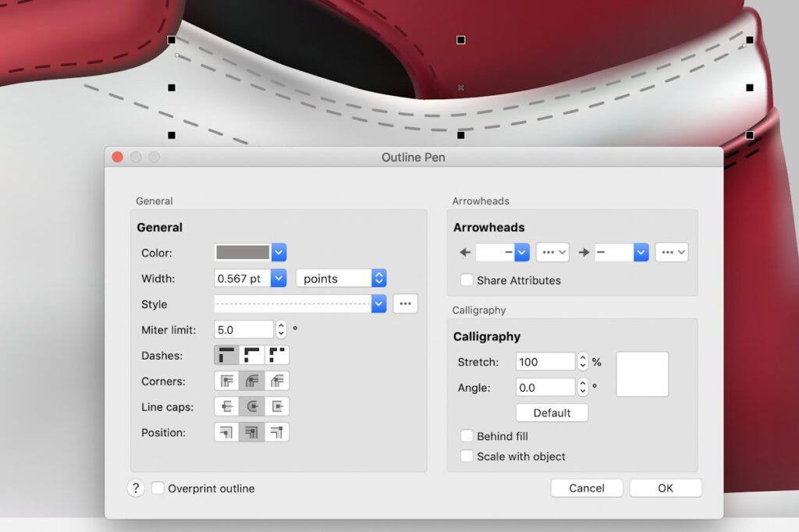Open the outline Width units dropdown
Viewport: 799px width, 532px height.
pos(341,278)
